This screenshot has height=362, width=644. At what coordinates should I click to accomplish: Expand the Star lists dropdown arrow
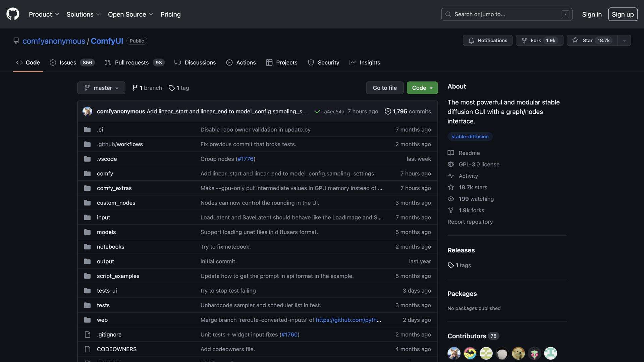pyautogui.click(x=624, y=41)
